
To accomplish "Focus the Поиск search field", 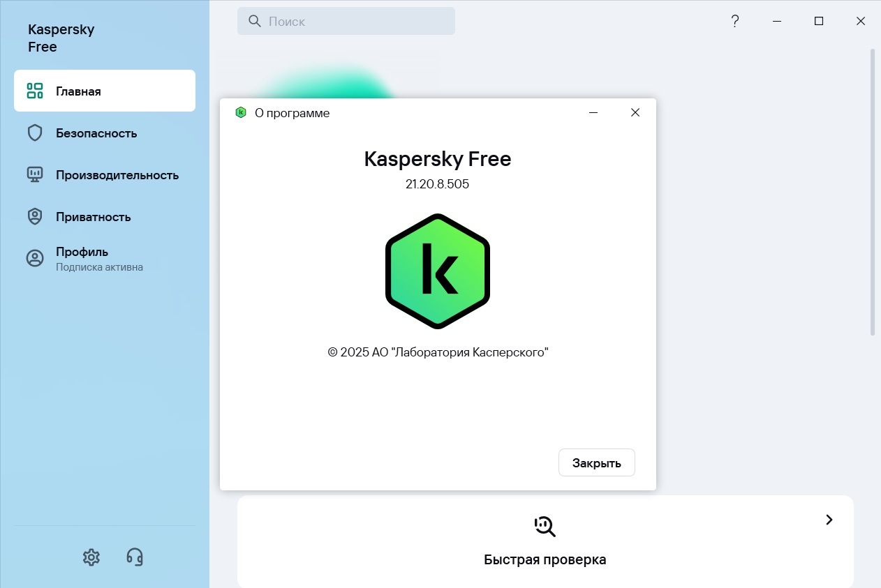I will [346, 21].
